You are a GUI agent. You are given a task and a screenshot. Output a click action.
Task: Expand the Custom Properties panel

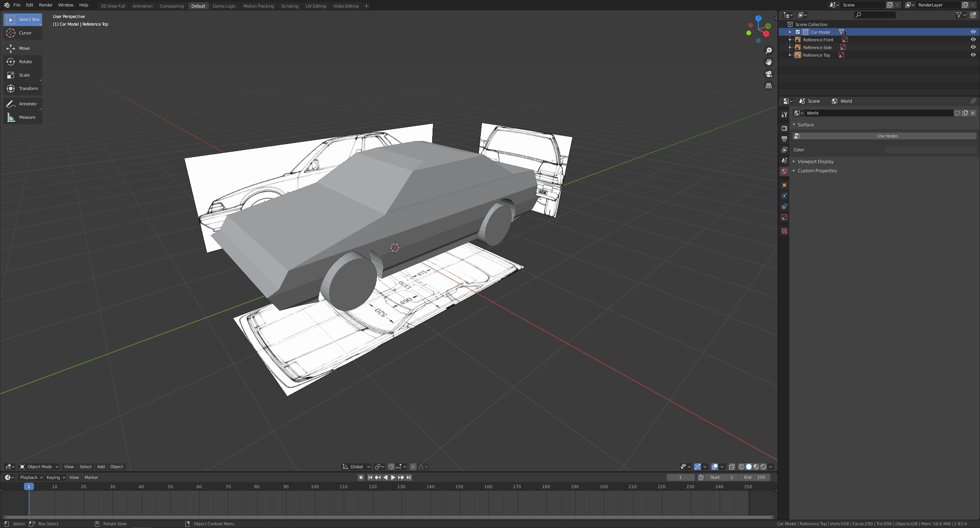[x=817, y=171]
